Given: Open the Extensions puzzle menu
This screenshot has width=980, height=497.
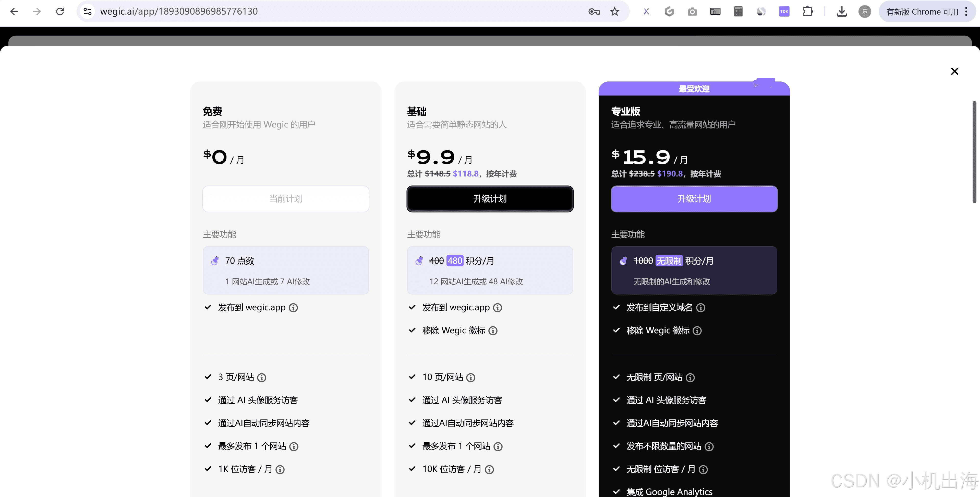Looking at the screenshot, I should [x=807, y=11].
